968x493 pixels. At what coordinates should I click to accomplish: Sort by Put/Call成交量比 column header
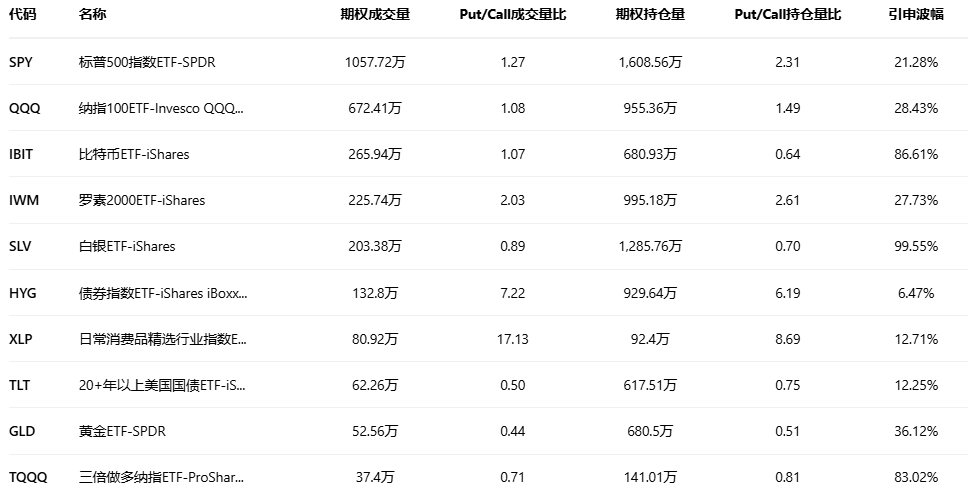click(x=513, y=15)
